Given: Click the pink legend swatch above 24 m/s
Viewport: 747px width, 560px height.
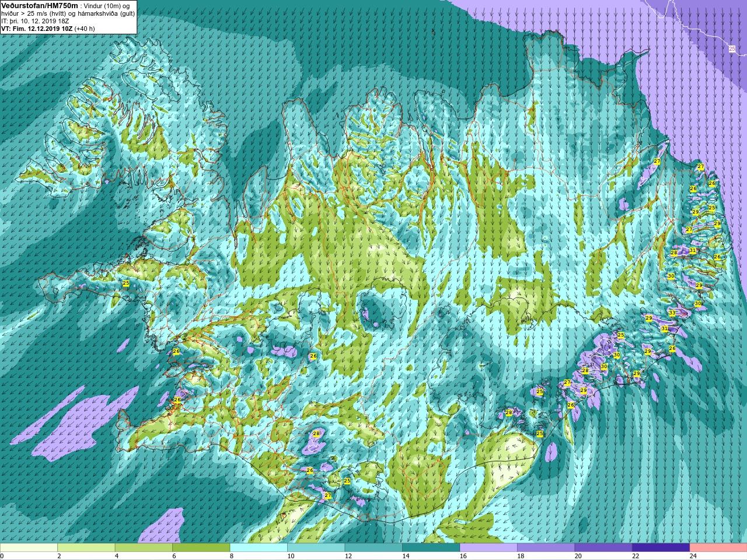Looking at the screenshot, I should 718,548.
